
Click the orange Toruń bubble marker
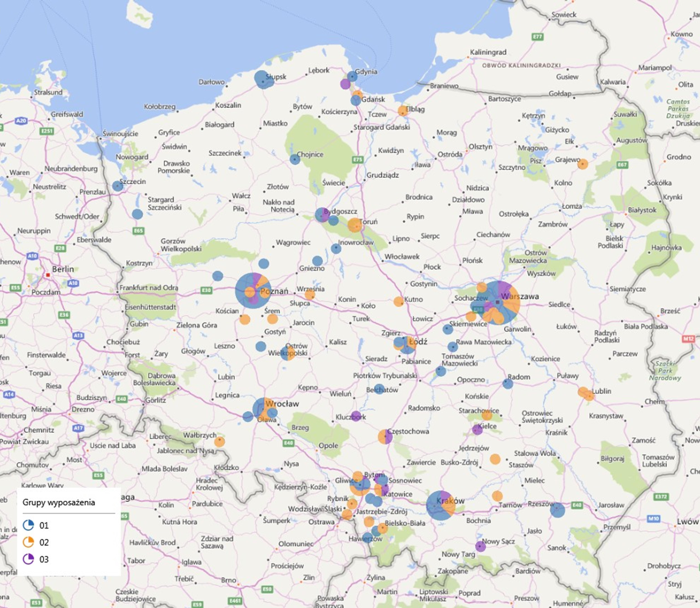pyautogui.click(x=355, y=225)
